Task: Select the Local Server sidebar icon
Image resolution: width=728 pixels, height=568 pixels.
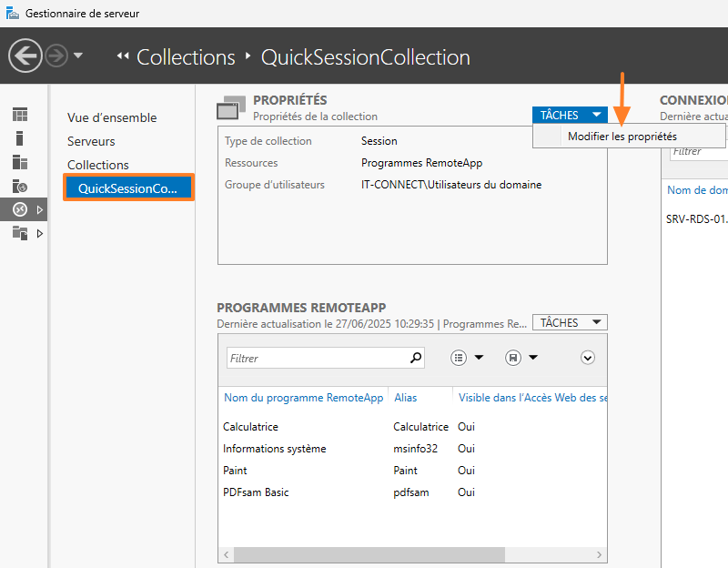Action: (19, 138)
